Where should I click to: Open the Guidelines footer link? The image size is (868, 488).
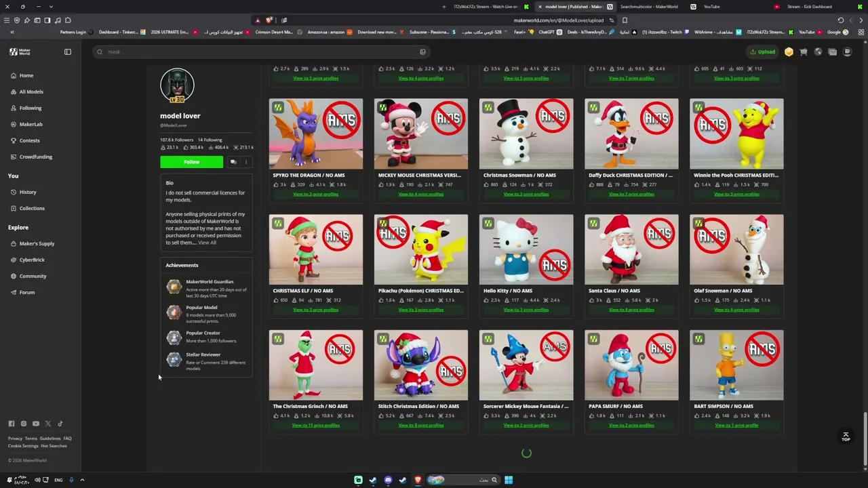pyautogui.click(x=50, y=439)
